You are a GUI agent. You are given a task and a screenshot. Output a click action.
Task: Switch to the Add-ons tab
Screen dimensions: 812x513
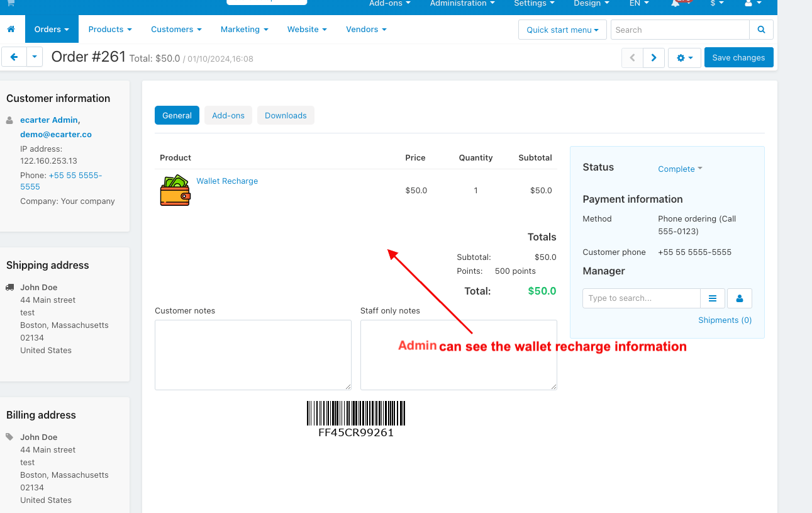pos(228,115)
